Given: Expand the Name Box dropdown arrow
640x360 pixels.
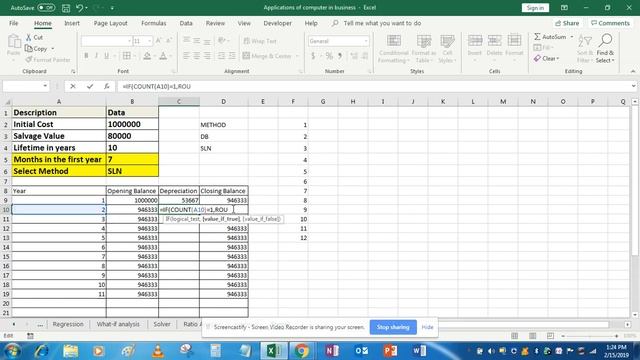Looking at the screenshot, I should click(x=45, y=86).
